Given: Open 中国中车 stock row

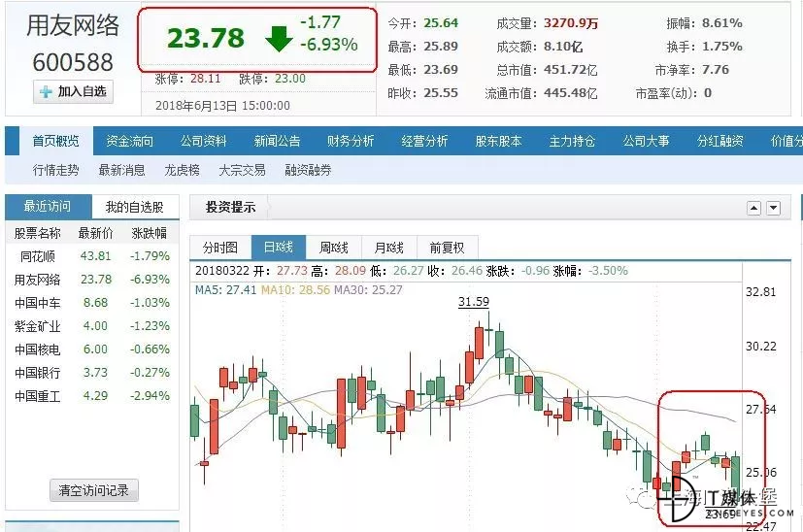Looking at the screenshot, I should 92,303.
